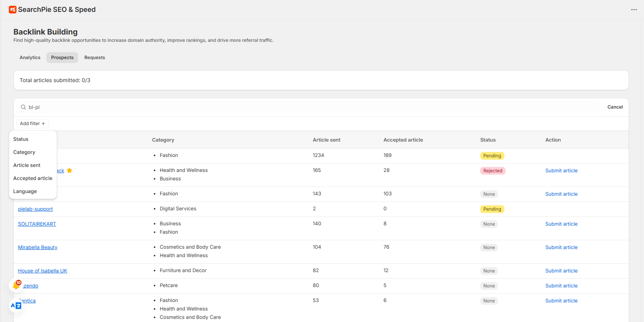644x322 pixels.
Task: Open the House of Isabella UK link
Action: click(x=43, y=271)
